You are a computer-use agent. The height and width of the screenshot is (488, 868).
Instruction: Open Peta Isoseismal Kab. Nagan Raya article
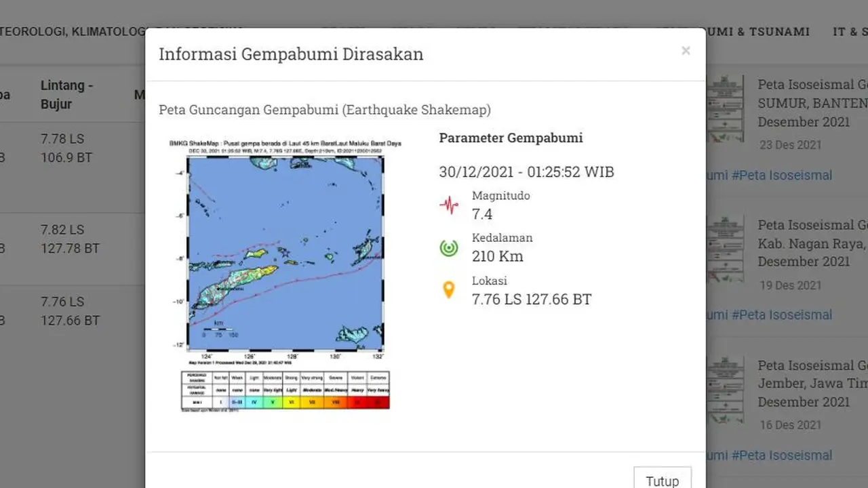(812, 243)
